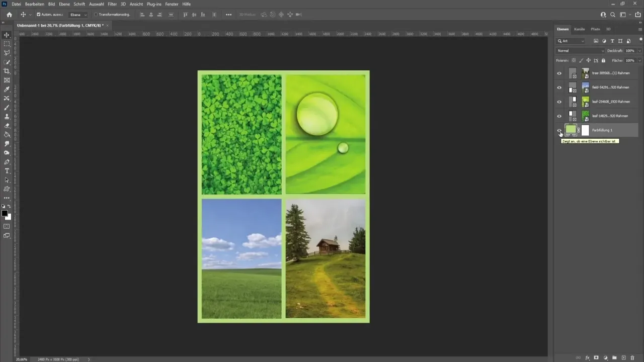Enable the Transformationsstrg. checkbox

(x=96, y=15)
